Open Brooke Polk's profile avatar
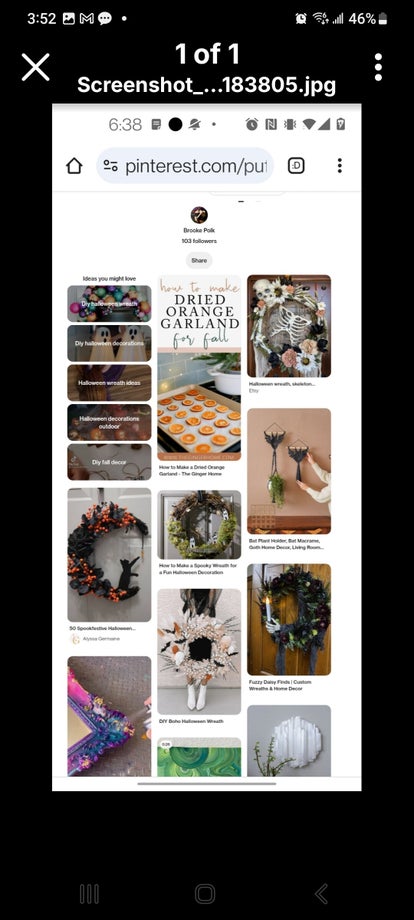This screenshot has height=920, width=414. click(199, 215)
